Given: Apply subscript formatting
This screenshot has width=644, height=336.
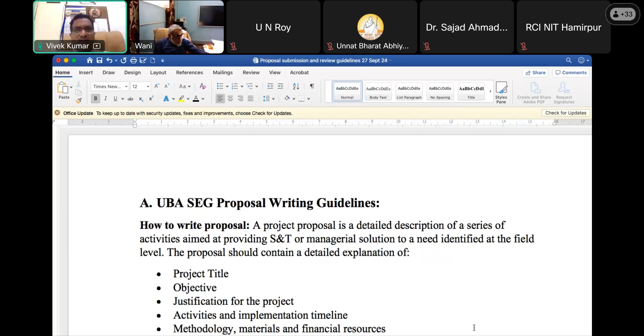Looking at the screenshot, I should [x=141, y=99].
